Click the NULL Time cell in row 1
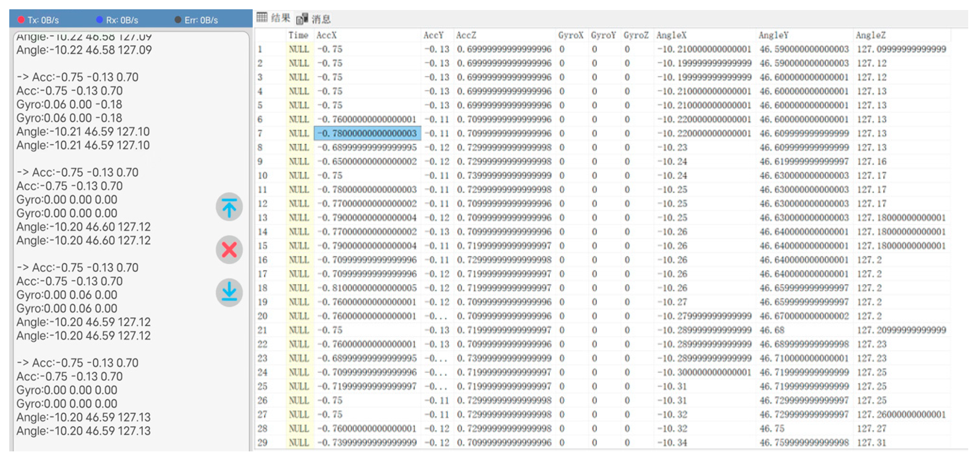The height and width of the screenshot is (461, 980). (299, 49)
